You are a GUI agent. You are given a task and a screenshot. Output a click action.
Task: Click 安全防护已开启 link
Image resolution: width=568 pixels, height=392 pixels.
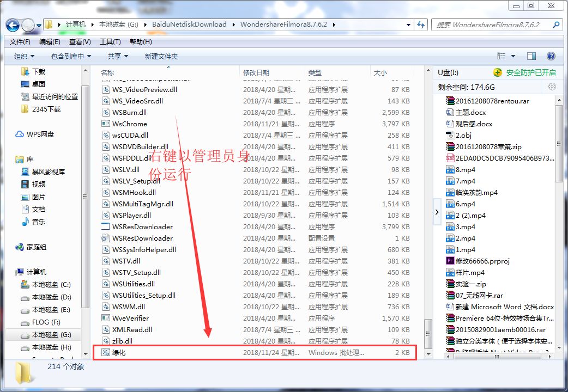pyautogui.click(x=531, y=72)
